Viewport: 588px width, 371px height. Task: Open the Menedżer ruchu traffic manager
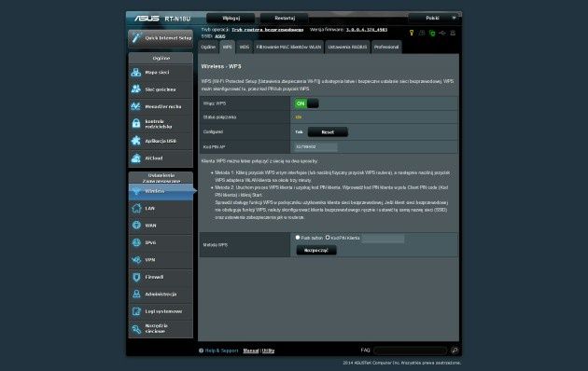(161, 106)
